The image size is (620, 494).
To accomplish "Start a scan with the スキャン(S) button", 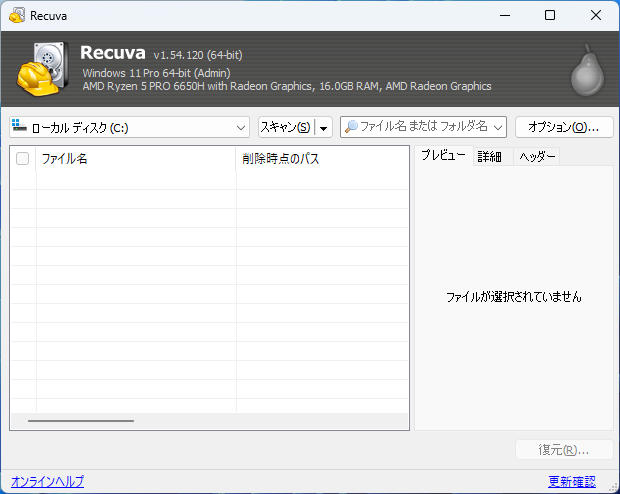I will pos(285,127).
